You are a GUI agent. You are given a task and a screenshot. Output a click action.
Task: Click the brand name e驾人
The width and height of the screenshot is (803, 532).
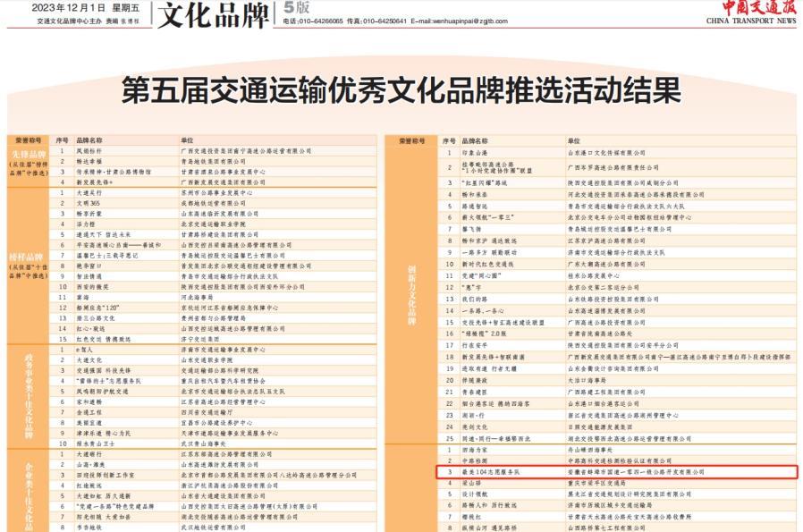tap(84, 350)
